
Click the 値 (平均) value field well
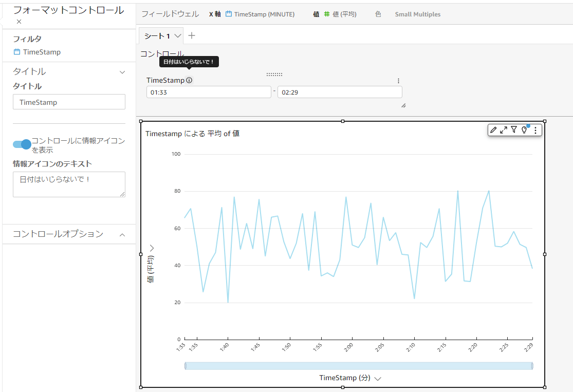click(x=340, y=14)
